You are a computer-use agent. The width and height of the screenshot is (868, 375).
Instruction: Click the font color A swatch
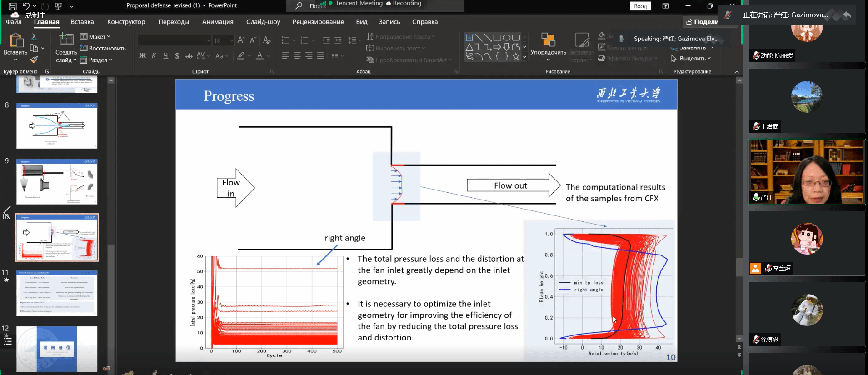pos(259,55)
